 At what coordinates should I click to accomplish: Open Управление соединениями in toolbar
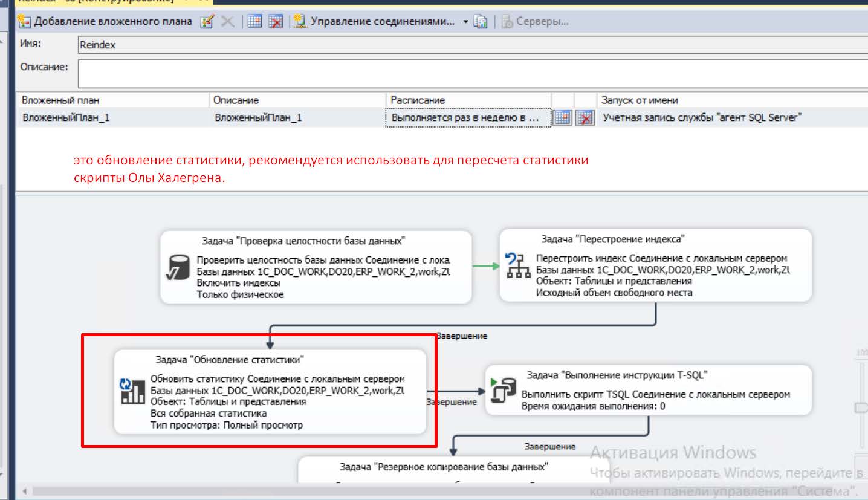(374, 22)
